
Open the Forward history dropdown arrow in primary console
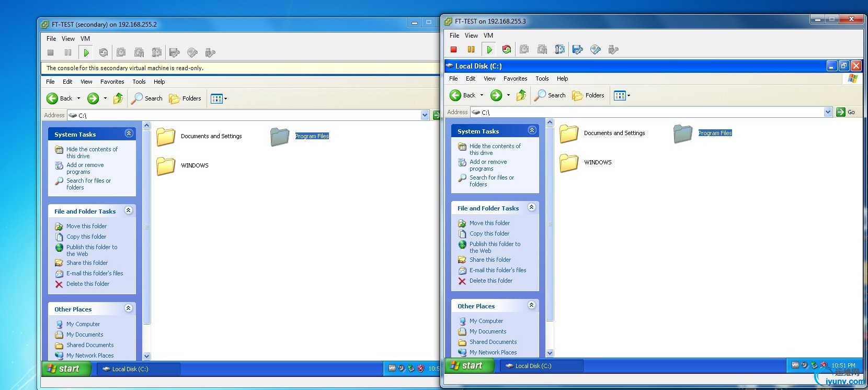[x=508, y=95]
